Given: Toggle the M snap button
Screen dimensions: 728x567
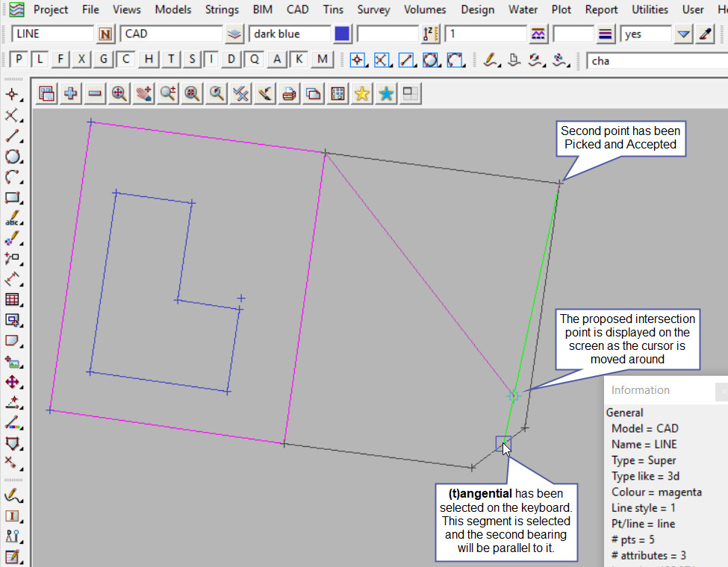Looking at the screenshot, I should pos(322,60).
